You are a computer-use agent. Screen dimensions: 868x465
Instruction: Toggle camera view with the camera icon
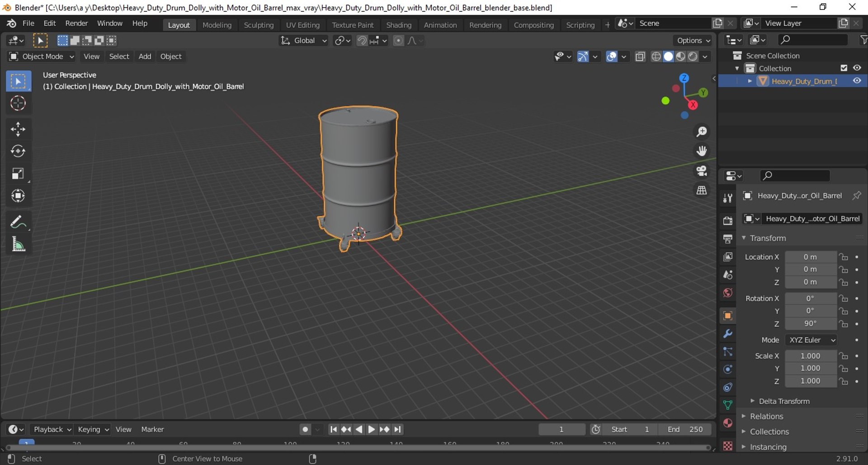pos(702,171)
